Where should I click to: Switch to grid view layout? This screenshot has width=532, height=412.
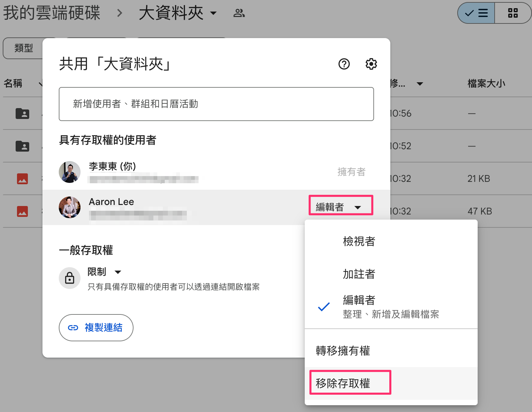(513, 13)
